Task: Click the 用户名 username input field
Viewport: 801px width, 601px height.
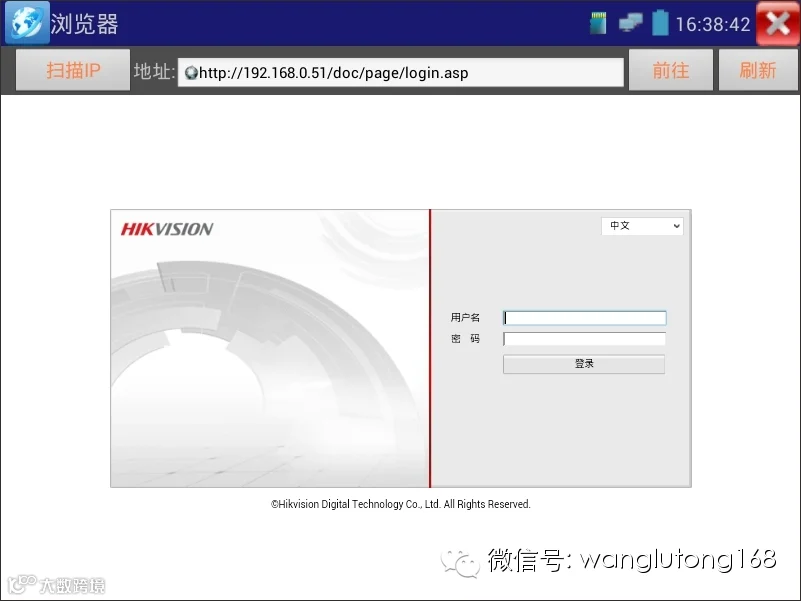Action: pyautogui.click(x=584, y=318)
